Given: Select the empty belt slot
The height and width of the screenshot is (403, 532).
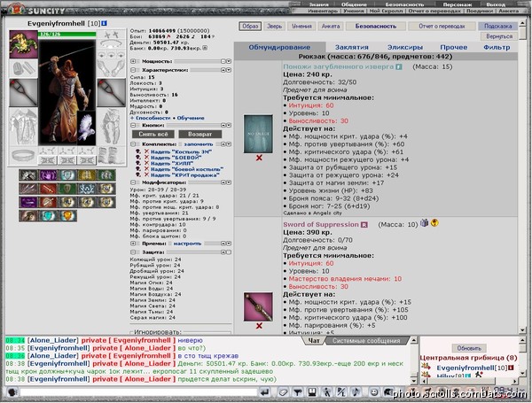Looking at the screenshot, I should pos(23,156).
